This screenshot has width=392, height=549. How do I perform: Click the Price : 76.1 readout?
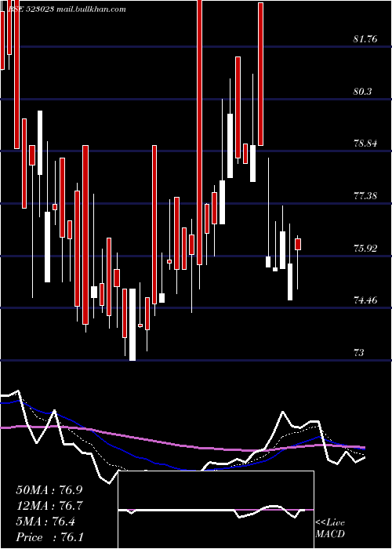49,537
